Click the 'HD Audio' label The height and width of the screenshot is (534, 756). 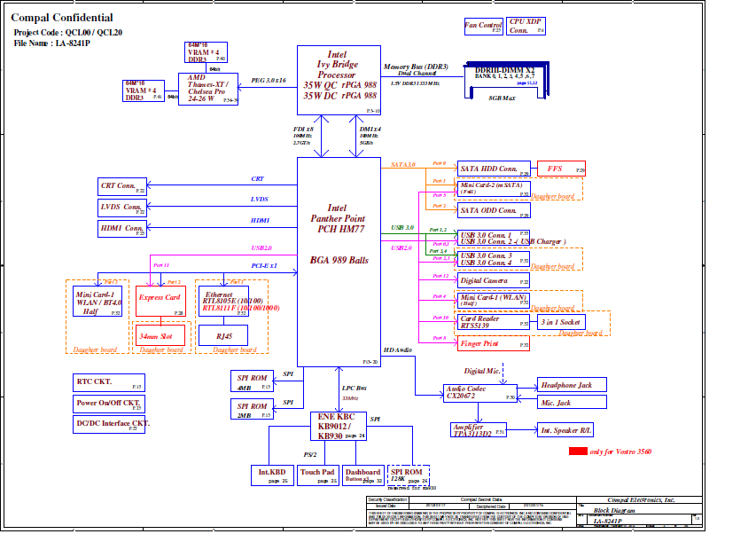click(398, 349)
